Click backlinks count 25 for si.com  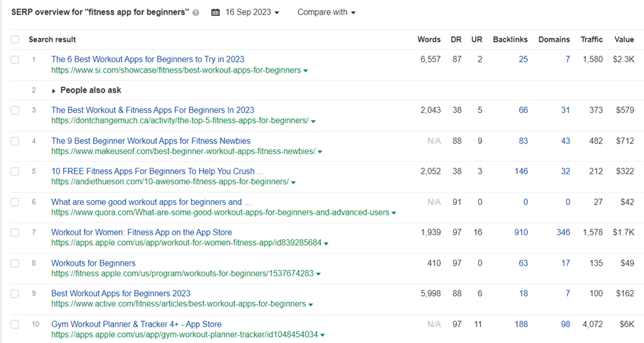click(x=523, y=59)
